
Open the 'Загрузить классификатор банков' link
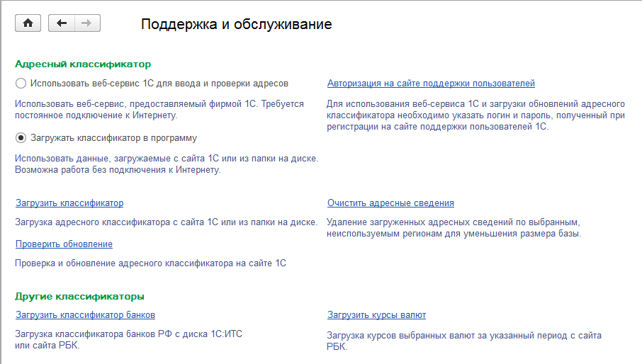tap(85, 315)
